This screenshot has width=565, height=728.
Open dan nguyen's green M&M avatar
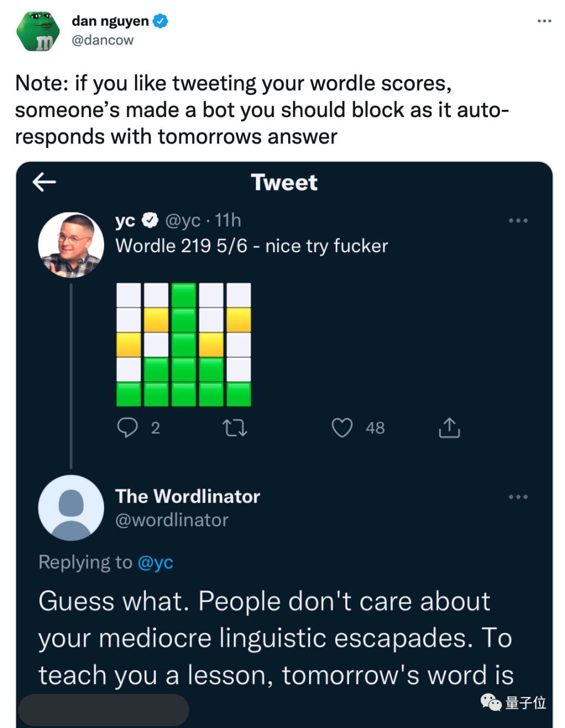click(x=38, y=31)
